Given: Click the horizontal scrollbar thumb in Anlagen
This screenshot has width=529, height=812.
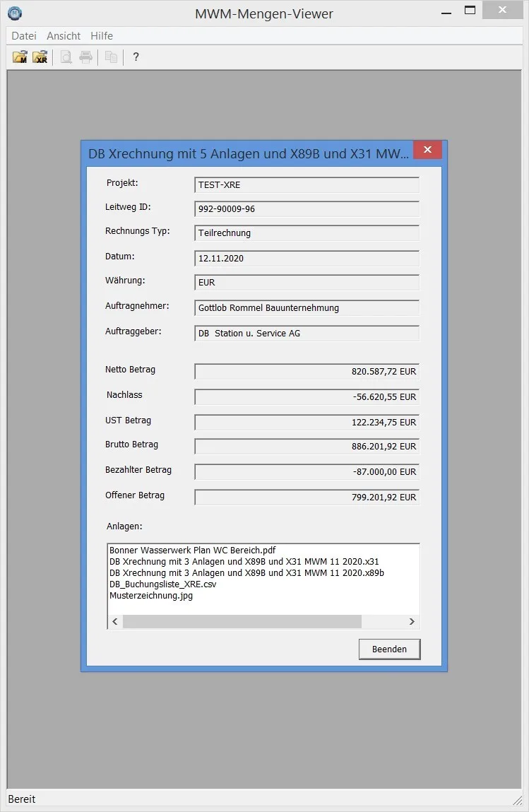Looking at the screenshot, I should click(x=242, y=621).
